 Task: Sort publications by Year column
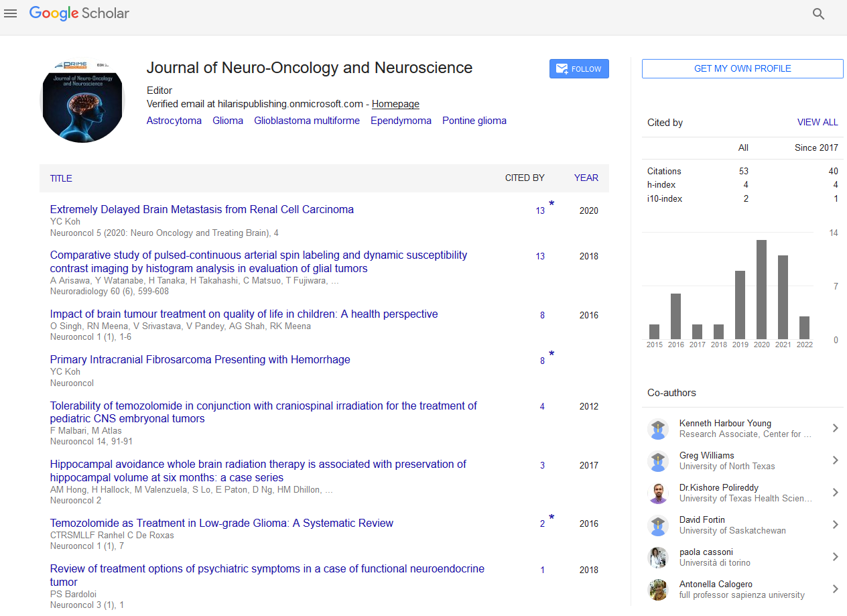[x=586, y=178]
